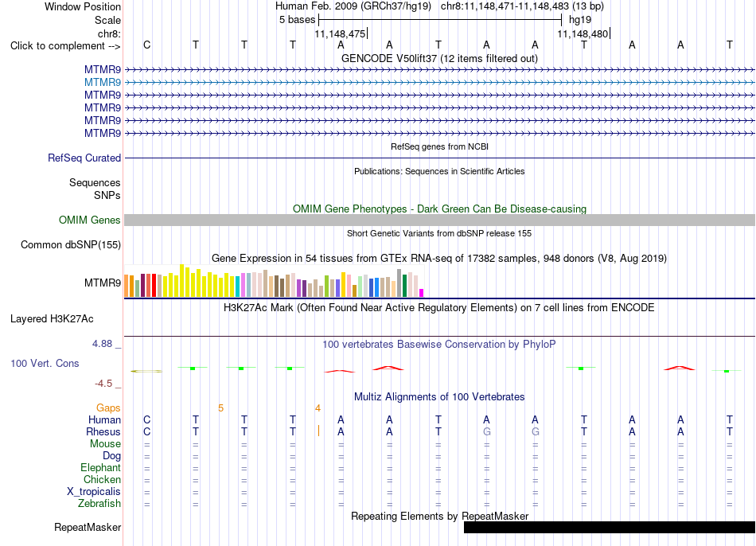
Task: Click the Human species label
Action: click(104, 420)
